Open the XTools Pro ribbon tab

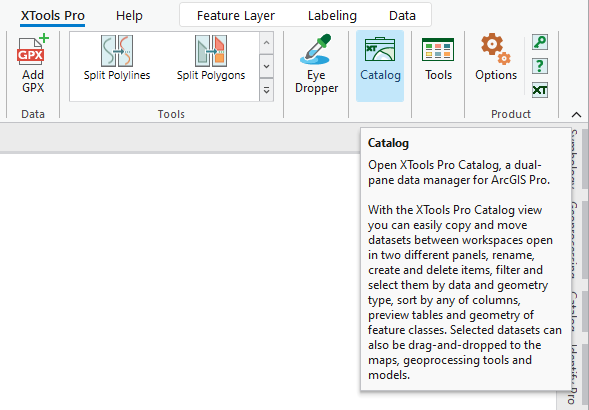point(53,16)
